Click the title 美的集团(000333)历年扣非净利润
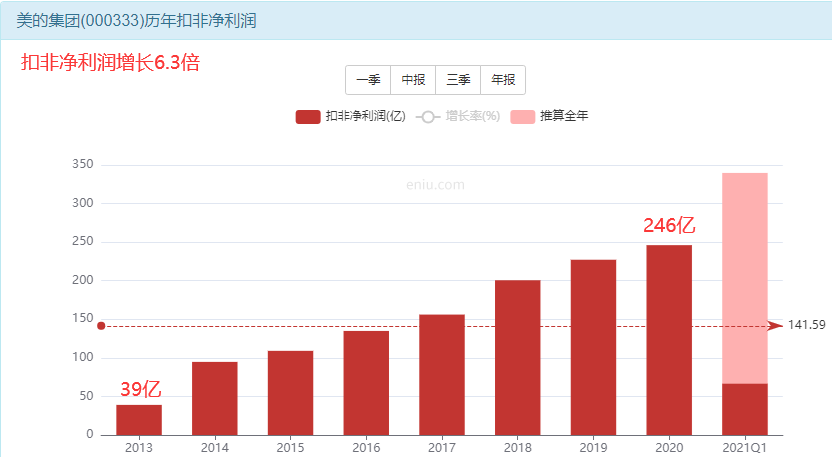This screenshot has height=457, width=832. point(136,21)
